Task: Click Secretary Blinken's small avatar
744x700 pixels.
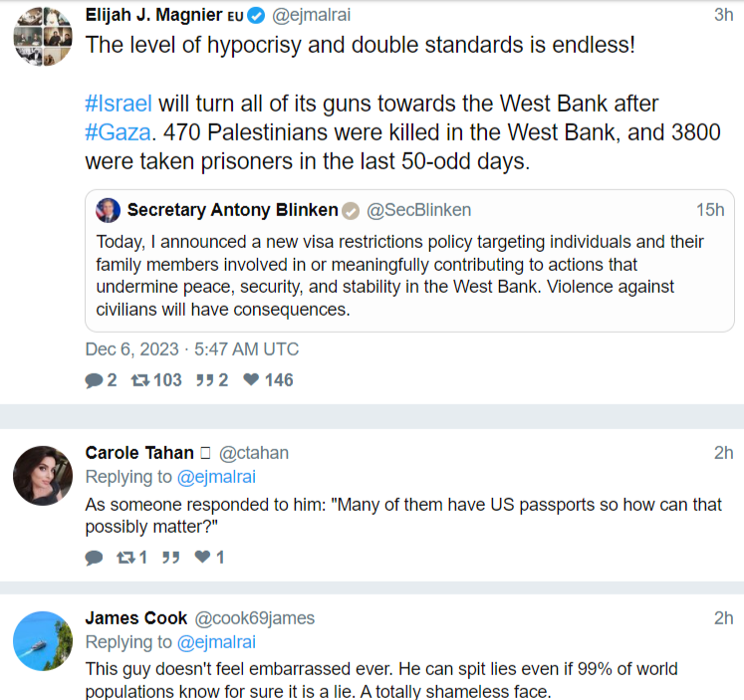Action: tap(108, 210)
